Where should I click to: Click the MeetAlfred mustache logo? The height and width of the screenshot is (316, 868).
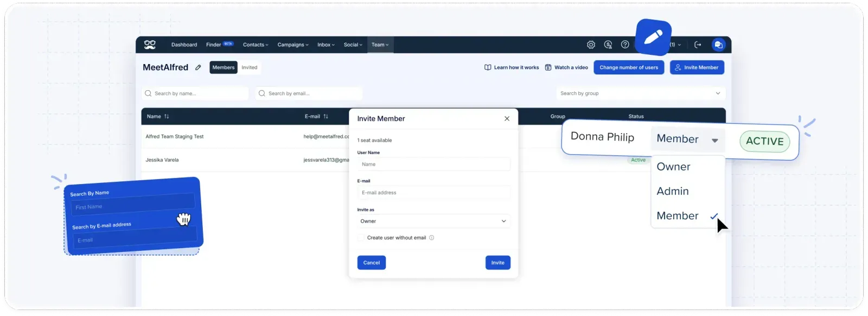point(150,45)
